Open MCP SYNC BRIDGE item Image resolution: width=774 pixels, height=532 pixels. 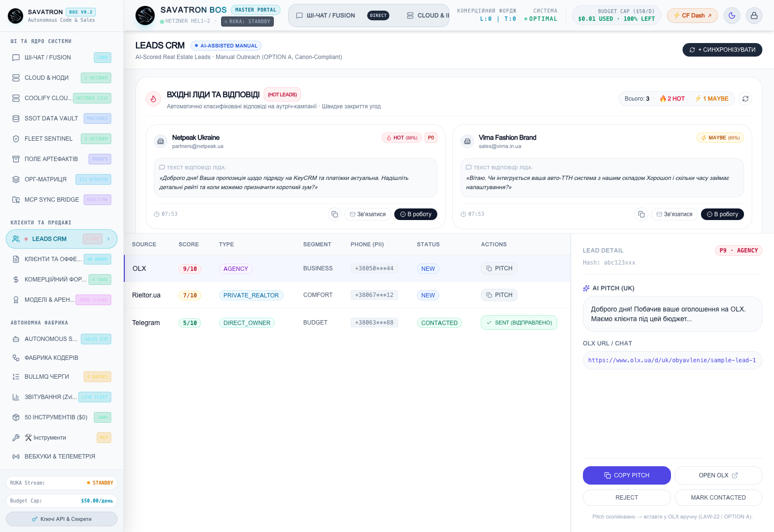point(61,200)
